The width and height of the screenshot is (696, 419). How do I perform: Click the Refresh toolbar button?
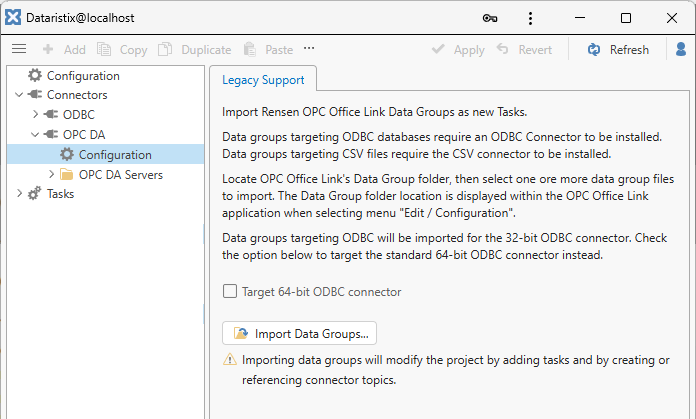click(617, 49)
